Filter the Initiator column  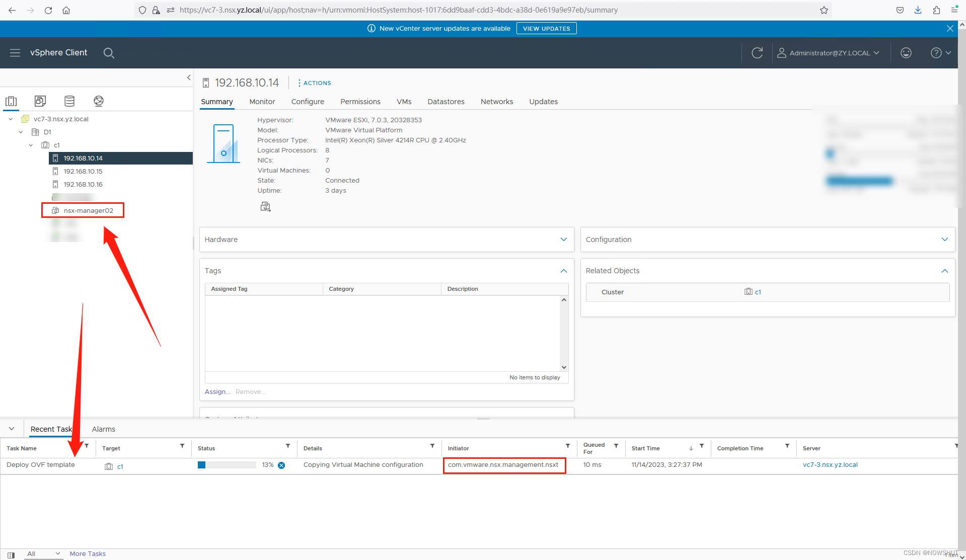[568, 446]
